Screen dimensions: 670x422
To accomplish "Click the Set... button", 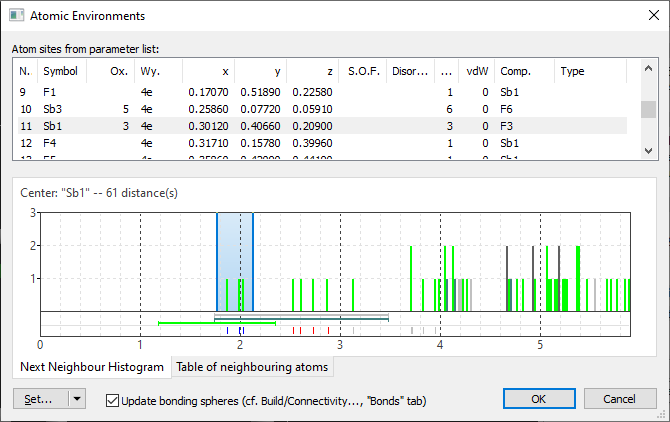I will coord(40,399).
